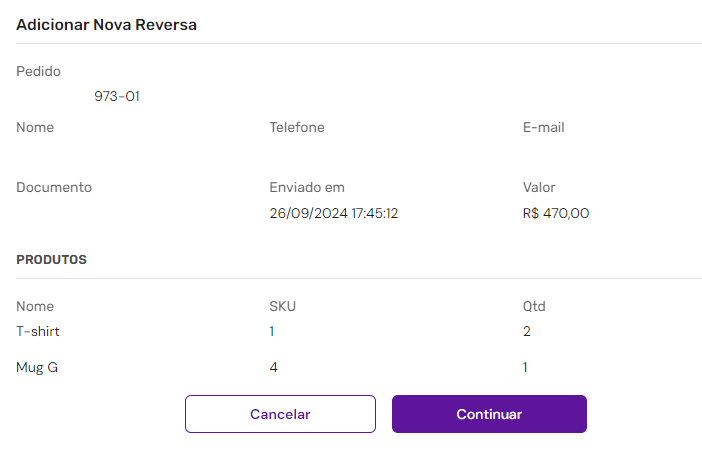The height and width of the screenshot is (456, 702).
Task: Click the quantity 2 of T-shirt
Action: click(527, 332)
